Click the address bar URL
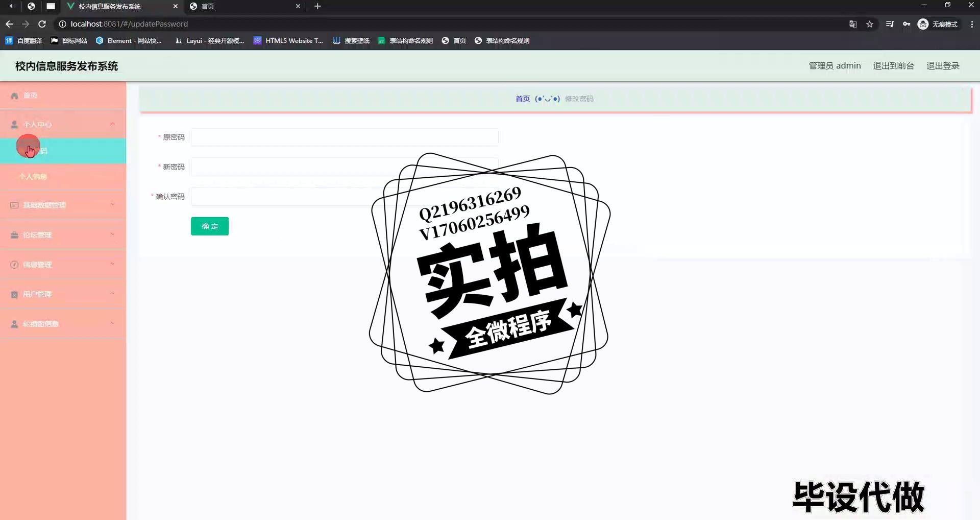This screenshot has width=980, height=520. [x=129, y=24]
